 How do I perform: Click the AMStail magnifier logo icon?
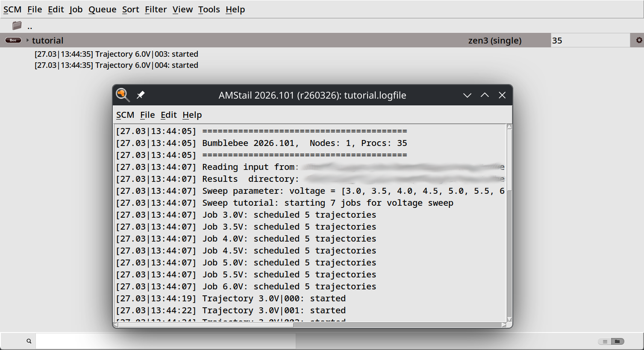(x=123, y=95)
